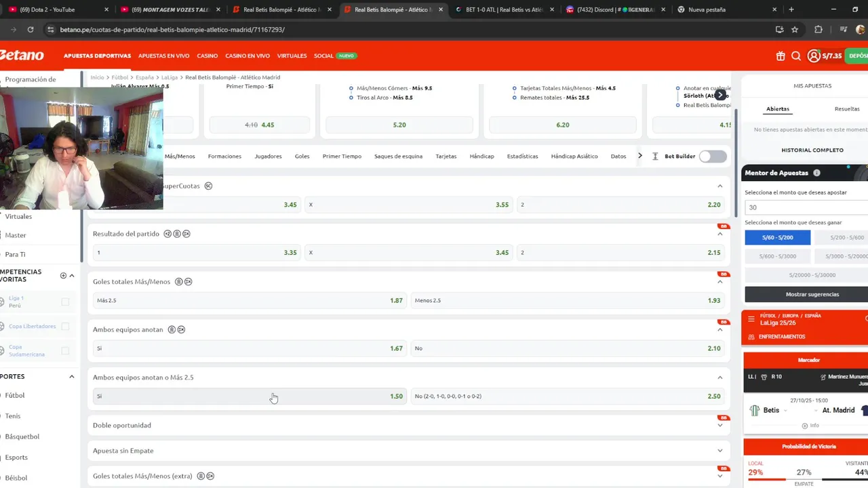Select the S/600 - S/3000 winnings range
This screenshot has width=868, height=488.
pos(777,256)
